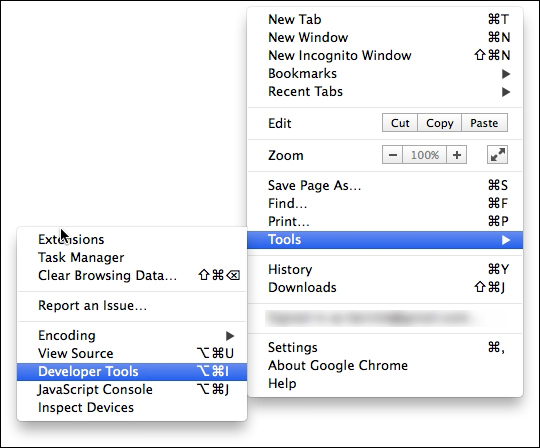
Task: Expand the Recent Tabs submenu arrow
Action: [x=506, y=92]
